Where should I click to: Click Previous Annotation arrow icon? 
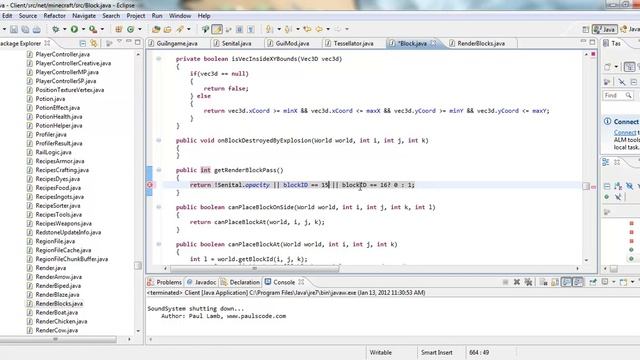(288, 29)
